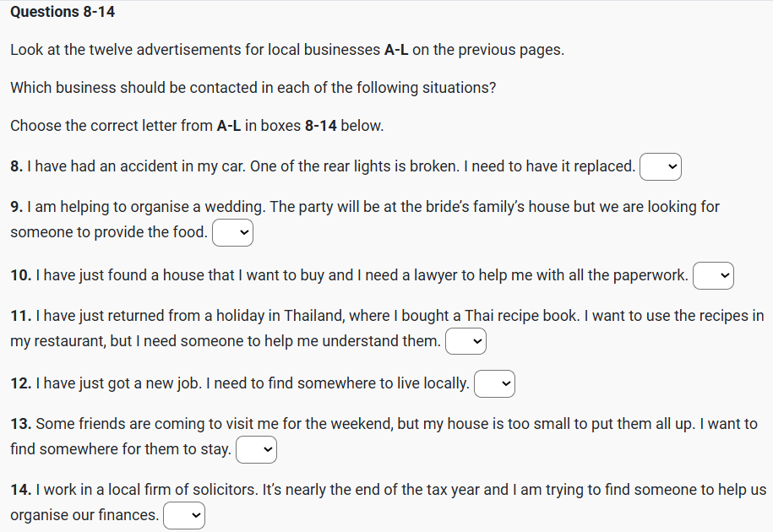The height and width of the screenshot is (532, 773).
Task: Click the bold number 14 question label
Action: [x=20, y=490]
